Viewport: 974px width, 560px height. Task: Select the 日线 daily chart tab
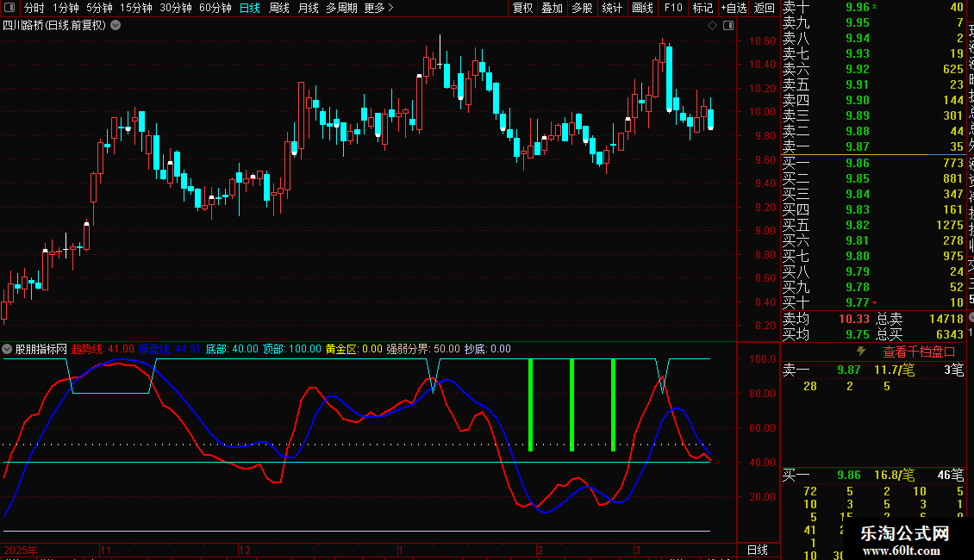pos(250,8)
